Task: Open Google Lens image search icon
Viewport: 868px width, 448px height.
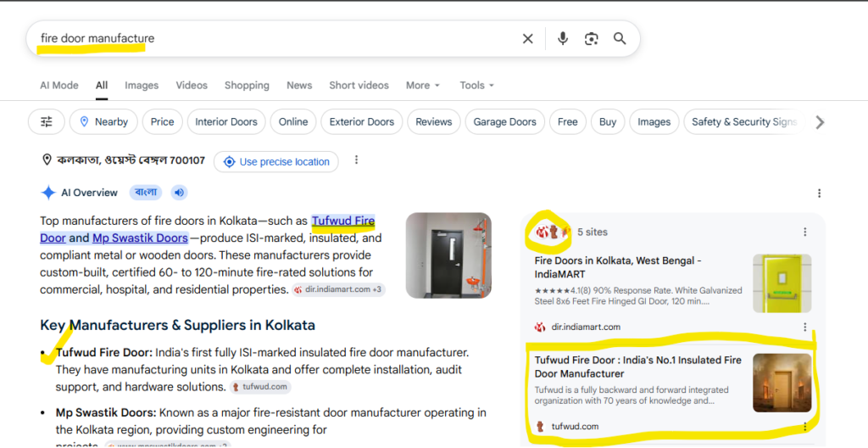Action: (x=591, y=38)
